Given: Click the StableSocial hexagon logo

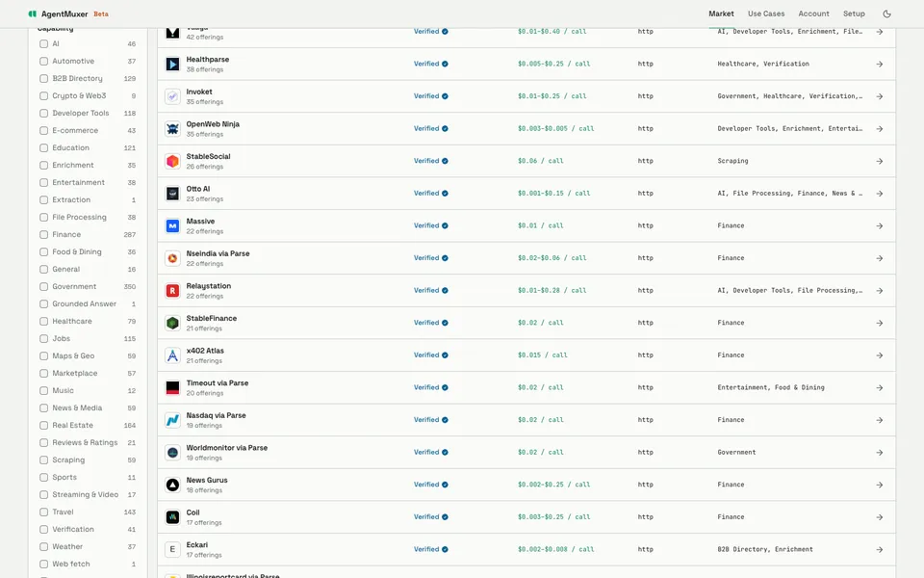Looking at the screenshot, I should point(172,161).
